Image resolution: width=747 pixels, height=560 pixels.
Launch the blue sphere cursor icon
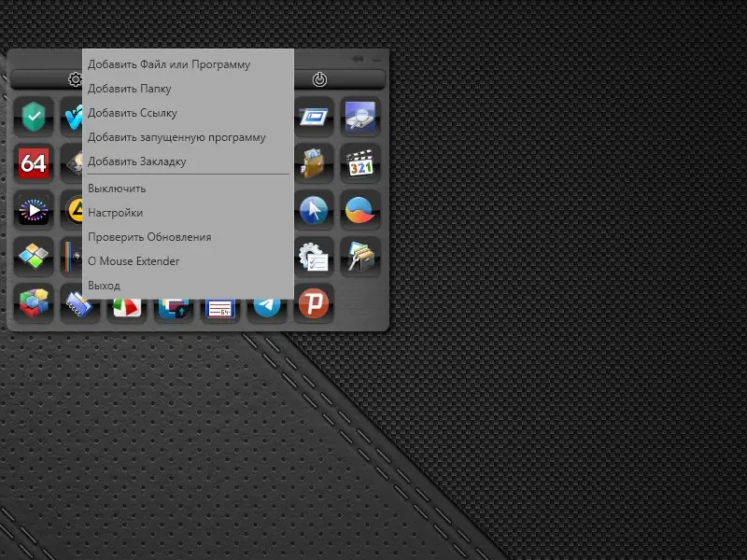point(314,210)
